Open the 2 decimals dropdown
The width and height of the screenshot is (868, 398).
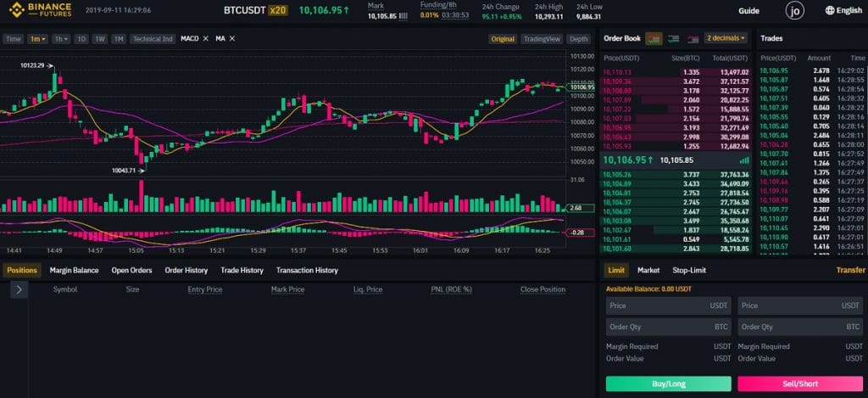pos(726,38)
